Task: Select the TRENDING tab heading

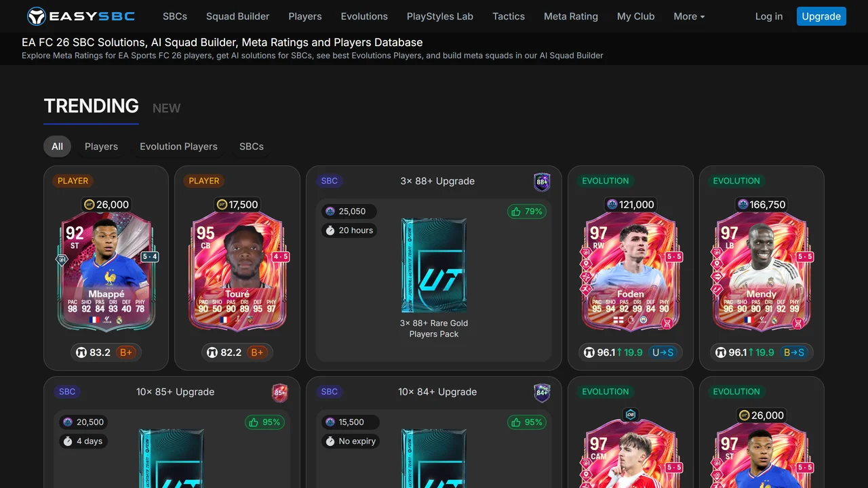Action: point(91,106)
